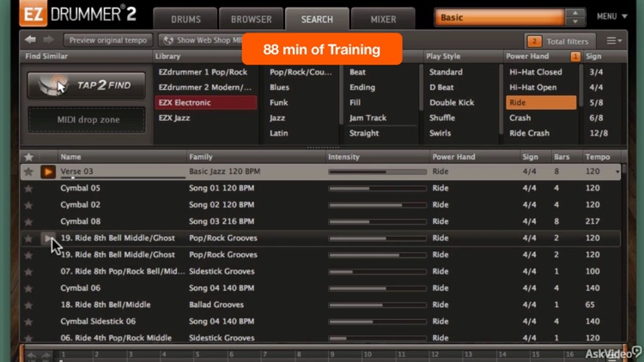Sort by favorites star column header

28,157
